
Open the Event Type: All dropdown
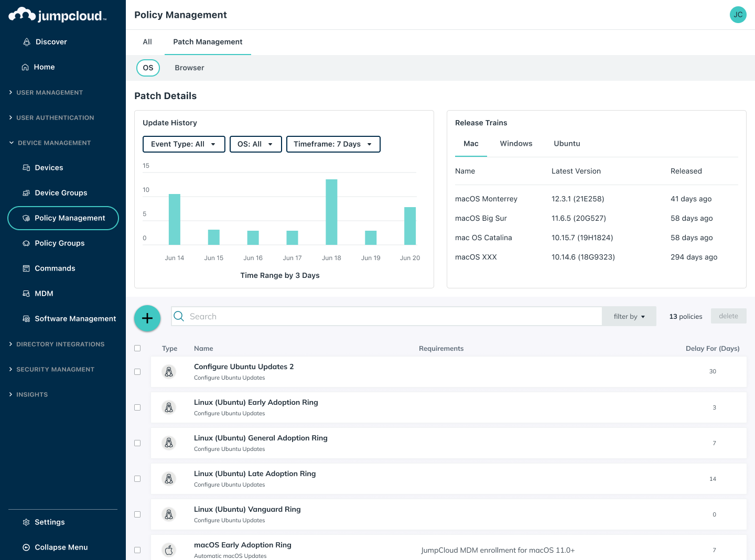tap(184, 144)
